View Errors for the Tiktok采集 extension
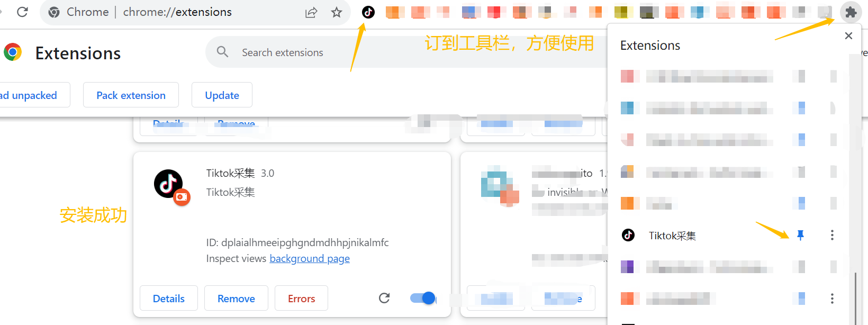The width and height of the screenshot is (868, 325). 301,299
